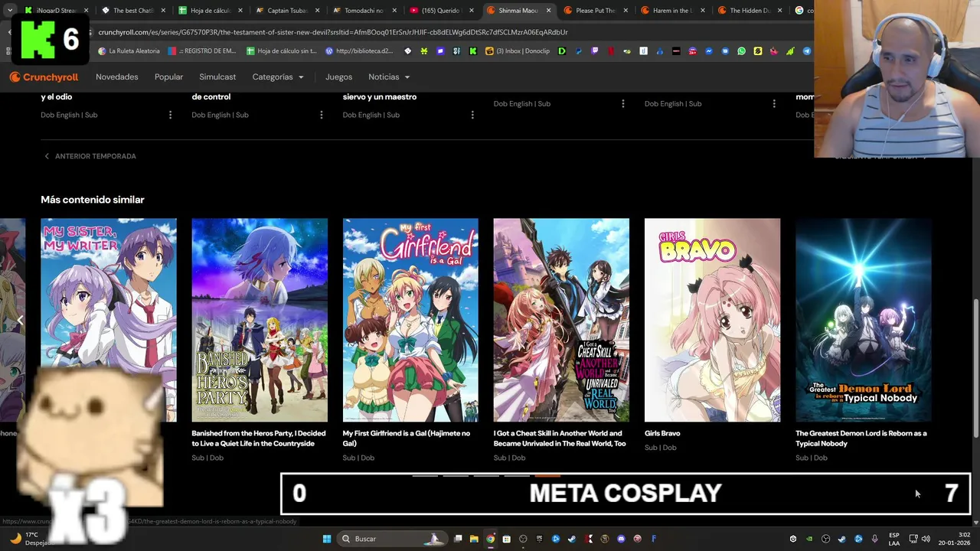
Task: Open the Juegos menu item
Action: (x=338, y=77)
